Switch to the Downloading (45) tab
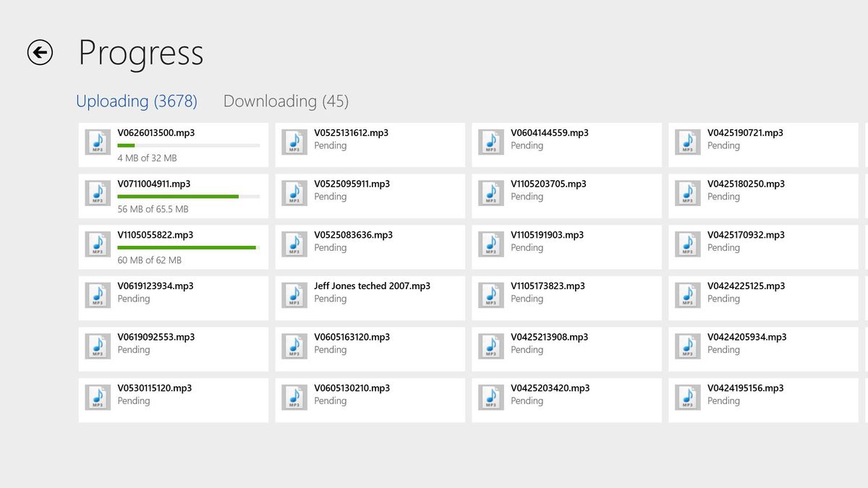The width and height of the screenshot is (868, 488). pyautogui.click(x=286, y=101)
